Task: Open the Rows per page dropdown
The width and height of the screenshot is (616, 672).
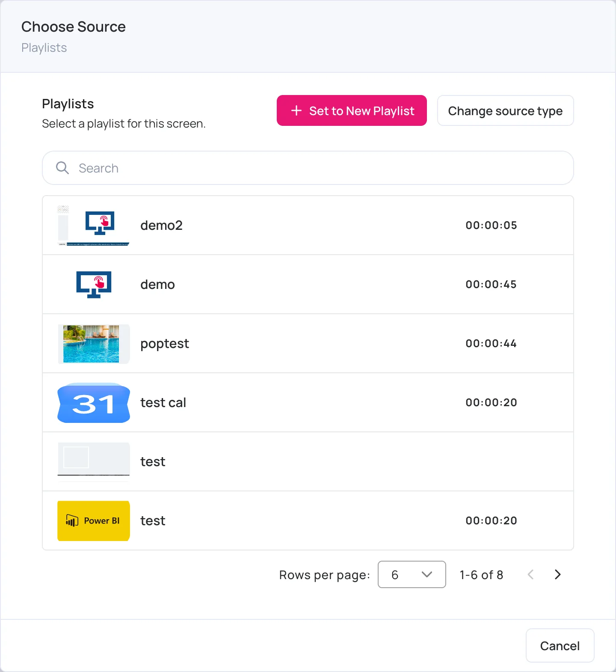Action: click(412, 574)
